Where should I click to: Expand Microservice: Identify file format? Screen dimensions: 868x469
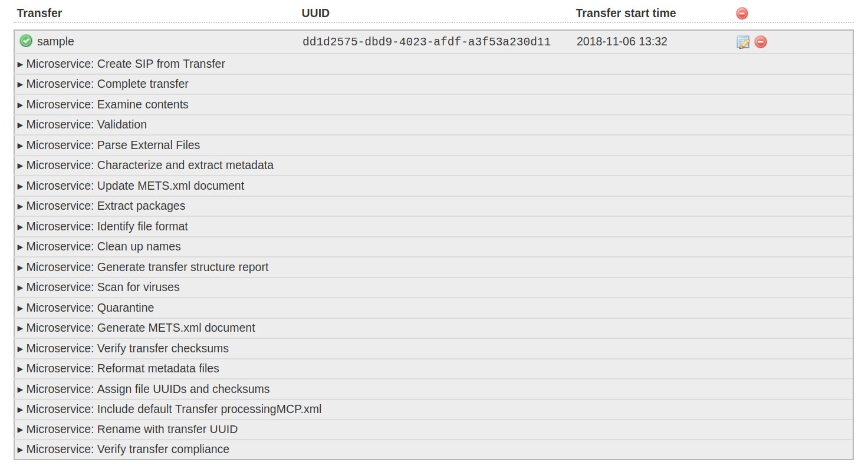(107, 226)
